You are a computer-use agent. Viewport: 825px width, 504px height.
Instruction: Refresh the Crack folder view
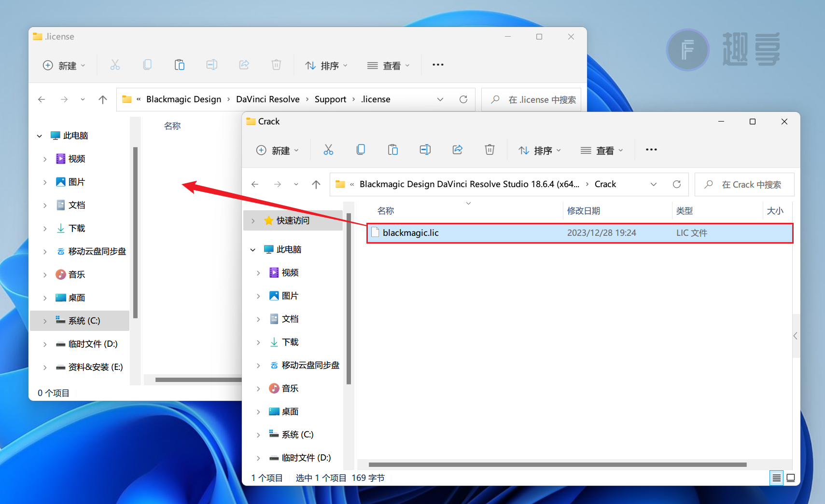(x=677, y=184)
